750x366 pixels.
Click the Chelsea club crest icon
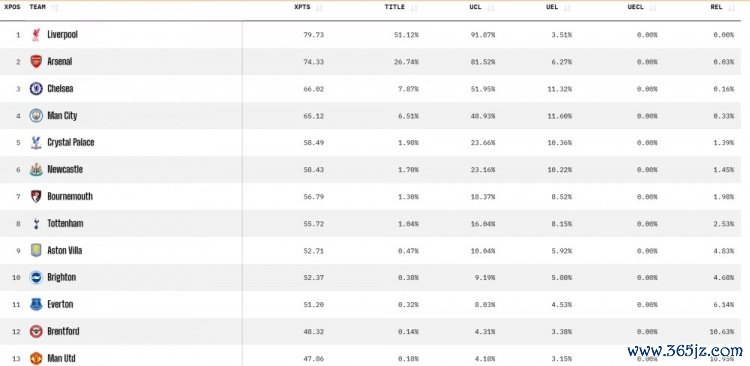pos(36,89)
